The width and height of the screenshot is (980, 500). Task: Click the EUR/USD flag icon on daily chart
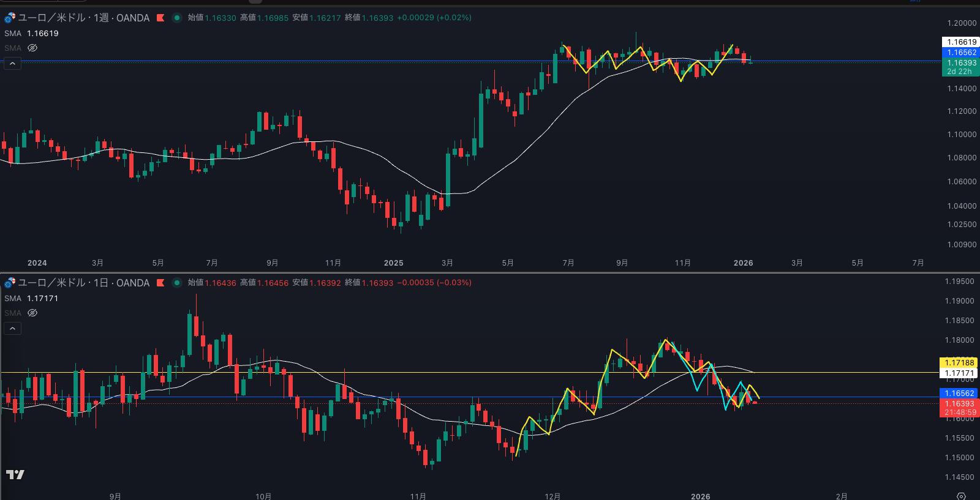tap(10, 283)
